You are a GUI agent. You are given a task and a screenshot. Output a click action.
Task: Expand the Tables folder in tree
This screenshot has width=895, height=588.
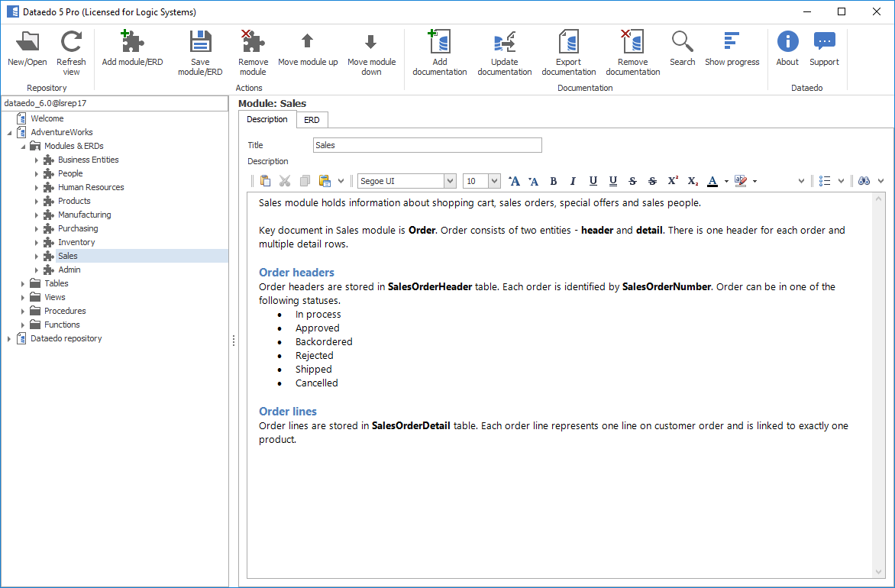(23, 283)
